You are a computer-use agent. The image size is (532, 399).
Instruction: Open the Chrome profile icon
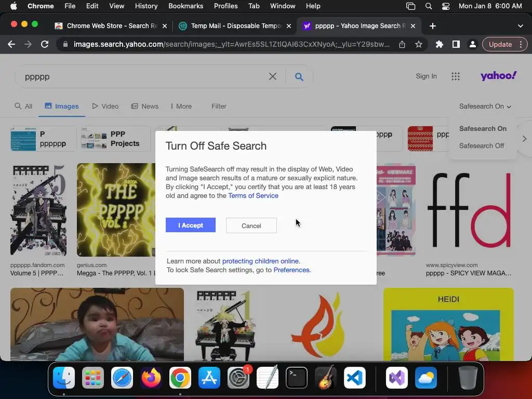pos(472,45)
